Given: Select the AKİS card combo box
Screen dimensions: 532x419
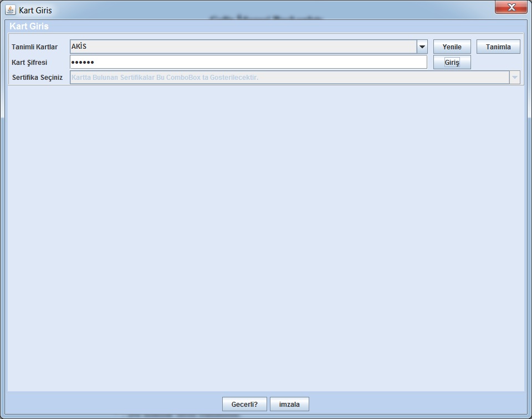Looking at the screenshot, I should (x=243, y=47).
